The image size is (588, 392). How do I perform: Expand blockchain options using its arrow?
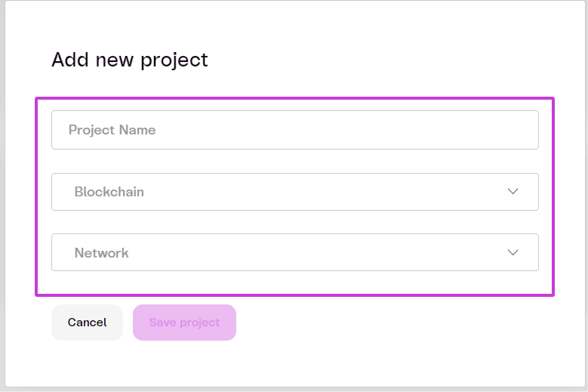point(513,192)
